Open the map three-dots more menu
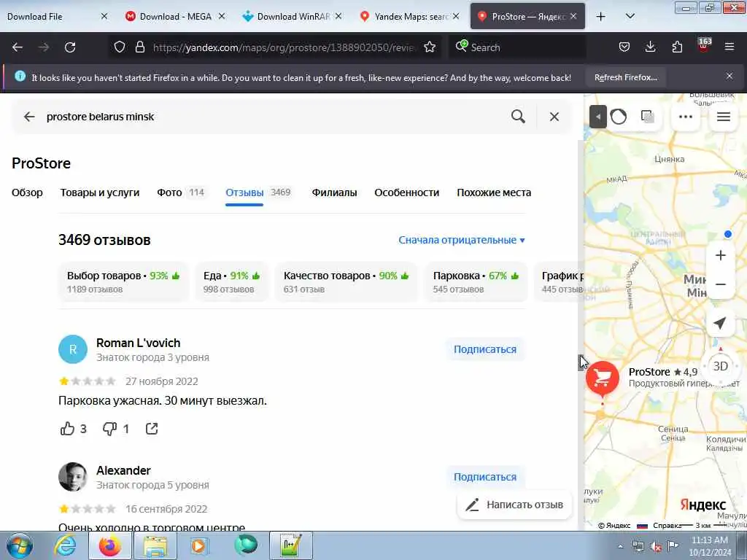The width and height of the screenshot is (747, 560). pos(686,117)
